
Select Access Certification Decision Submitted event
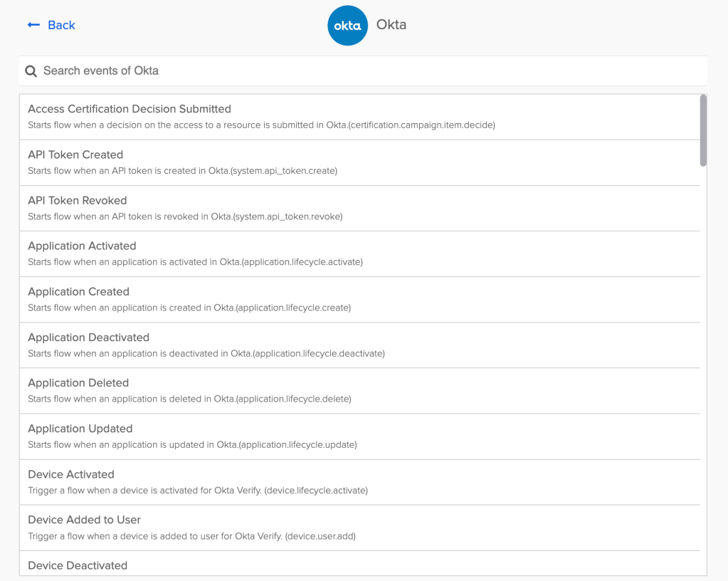[130, 109]
